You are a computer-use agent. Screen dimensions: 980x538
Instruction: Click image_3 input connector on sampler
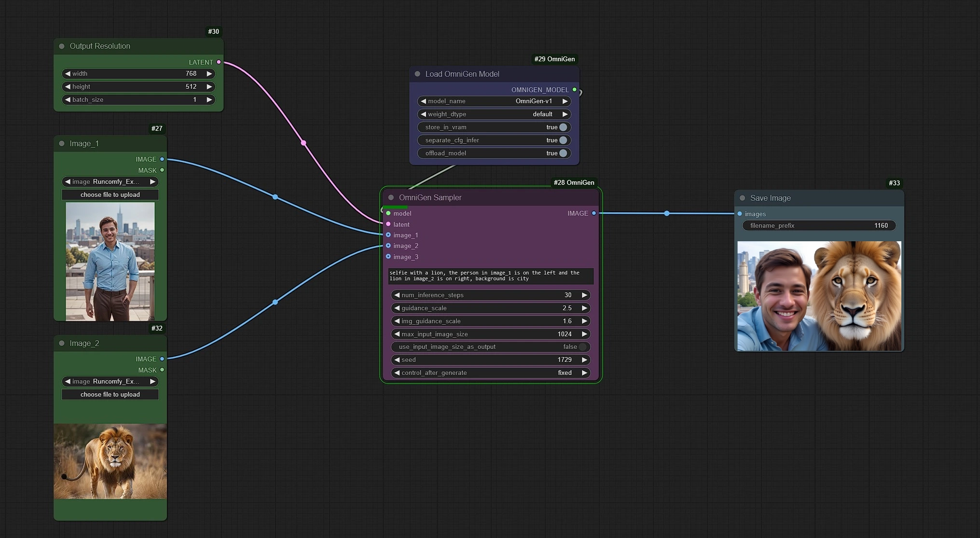(388, 257)
